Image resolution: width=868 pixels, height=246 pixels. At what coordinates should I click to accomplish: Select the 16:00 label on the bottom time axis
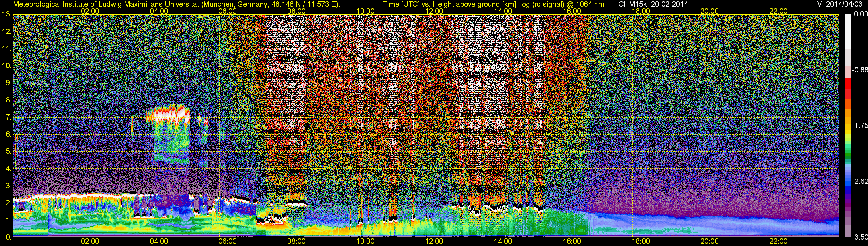[572, 242]
